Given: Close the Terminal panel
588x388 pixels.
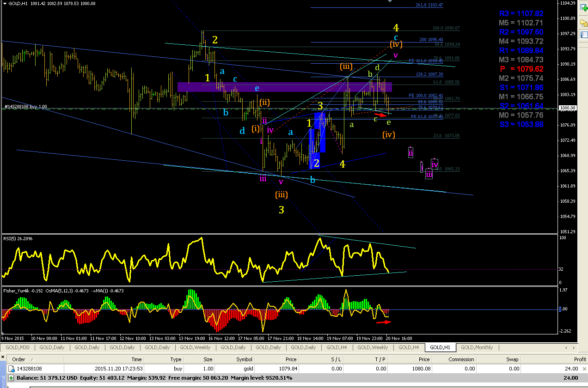Looking at the screenshot, I should [x=2, y=358].
